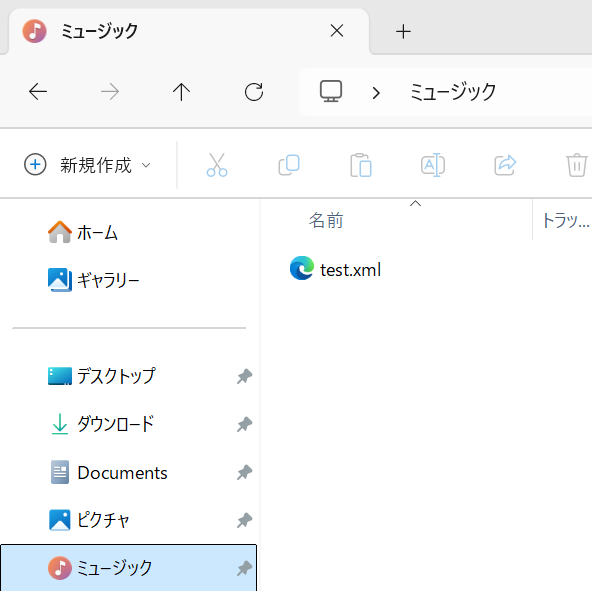
Task: Click the Edge icon of test.xml
Action: click(302, 268)
